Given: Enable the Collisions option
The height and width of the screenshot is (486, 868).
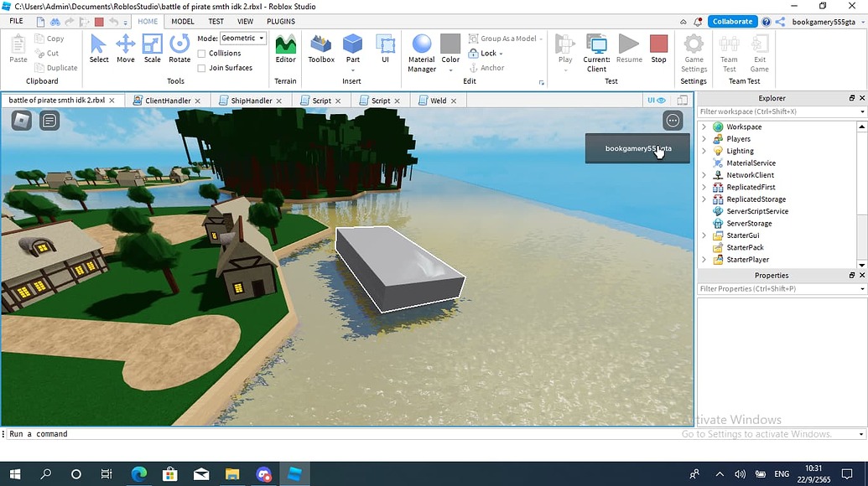Looking at the screenshot, I should coord(203,53).
